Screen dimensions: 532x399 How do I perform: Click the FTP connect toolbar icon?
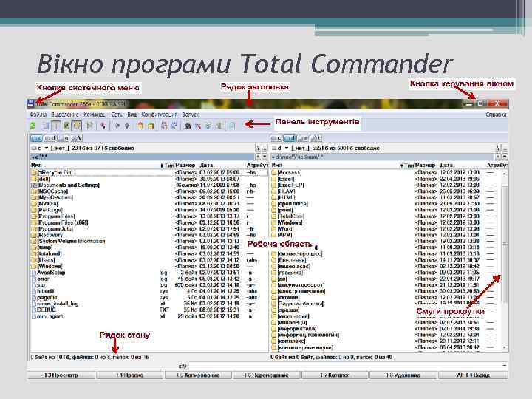tap(164, 126)
